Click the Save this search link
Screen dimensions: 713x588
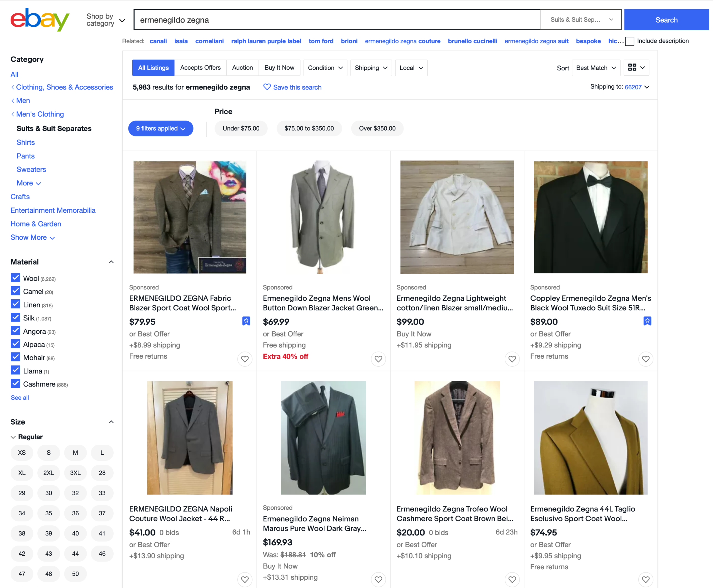coord(297,87)
